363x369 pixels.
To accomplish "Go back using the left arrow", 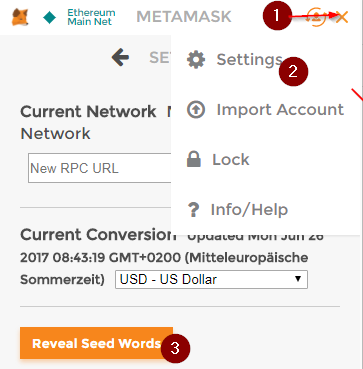I will tap(120, 57).
